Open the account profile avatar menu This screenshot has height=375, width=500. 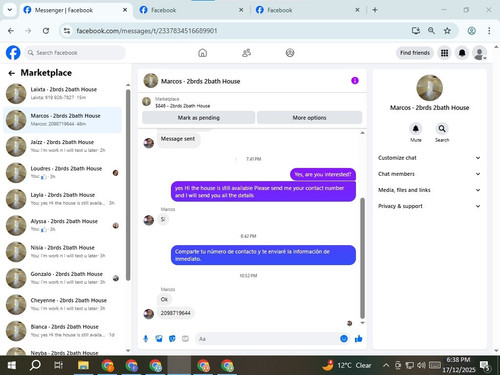click(480, 53)
